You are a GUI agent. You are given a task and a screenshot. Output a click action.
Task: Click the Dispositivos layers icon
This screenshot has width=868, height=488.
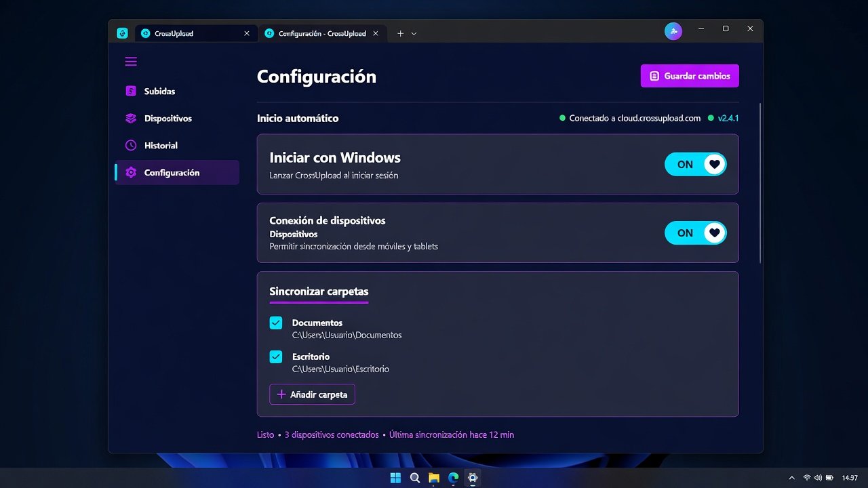point(131,118)
